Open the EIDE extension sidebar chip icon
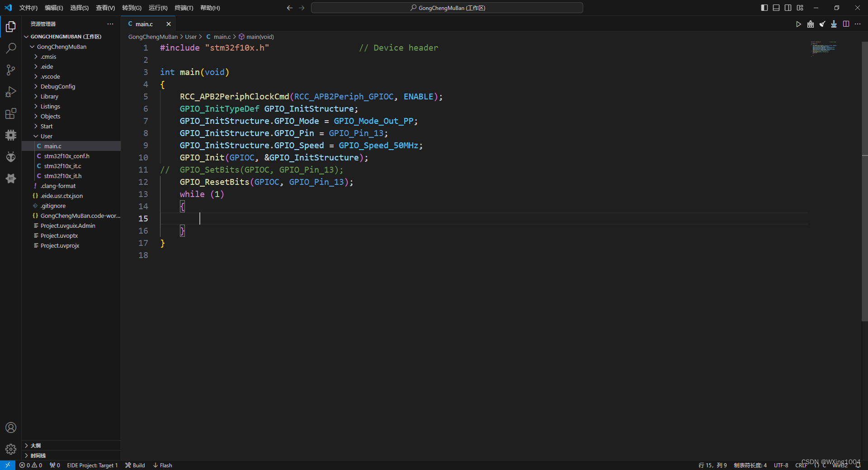The height and width of the screenshot is (470, 868). tap(11, 135)
